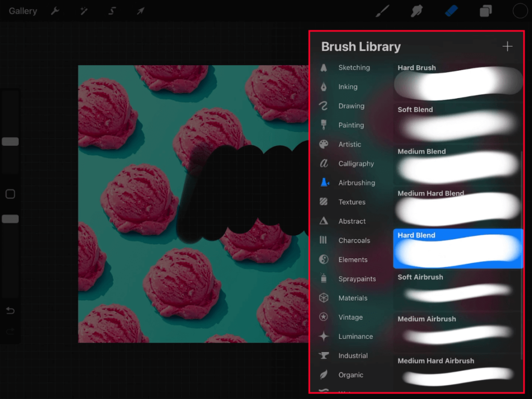Select the Smudge tool

416,10
